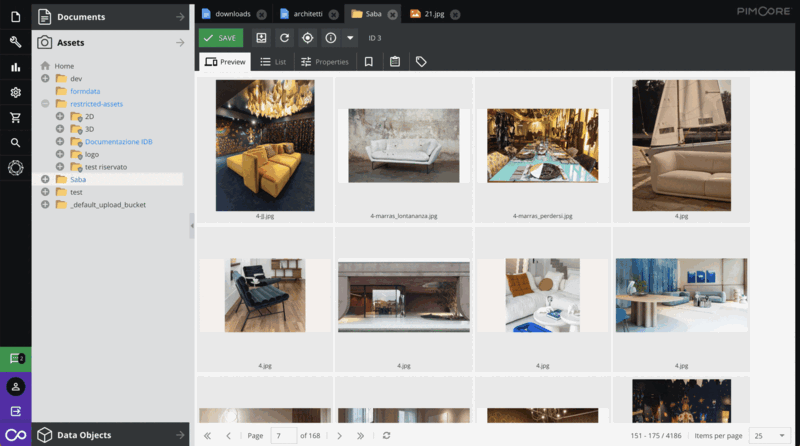Open the gear settings menu

click(15, 92)
